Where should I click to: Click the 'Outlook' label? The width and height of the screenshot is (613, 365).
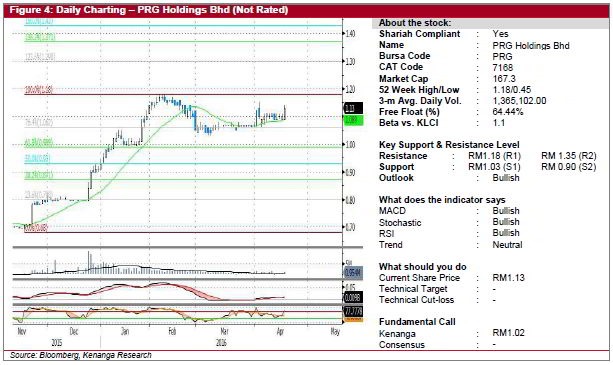[x=396, y=178]
